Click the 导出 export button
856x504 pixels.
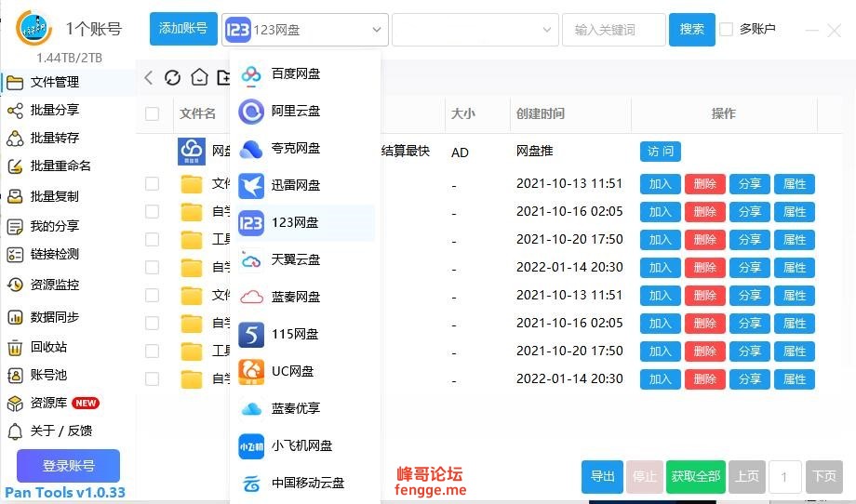pyautogui.click(x=602, y=477)
